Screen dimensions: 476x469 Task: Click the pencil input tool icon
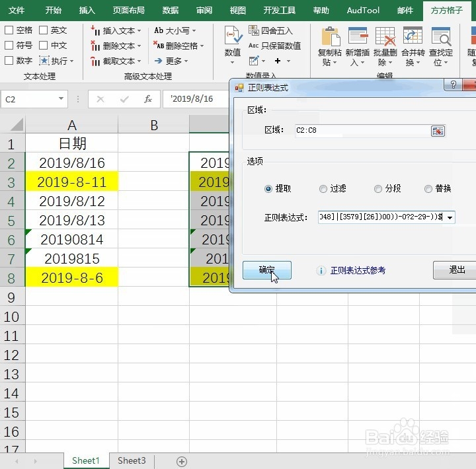tap(254, 61)
